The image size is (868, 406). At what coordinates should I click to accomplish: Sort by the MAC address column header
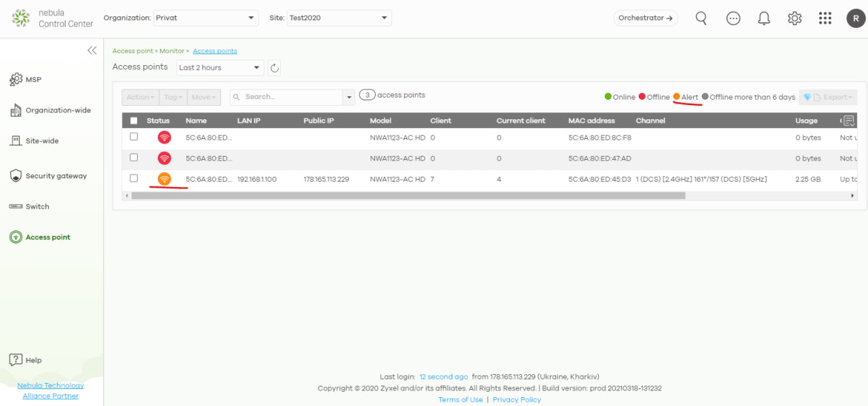(591, 121)
